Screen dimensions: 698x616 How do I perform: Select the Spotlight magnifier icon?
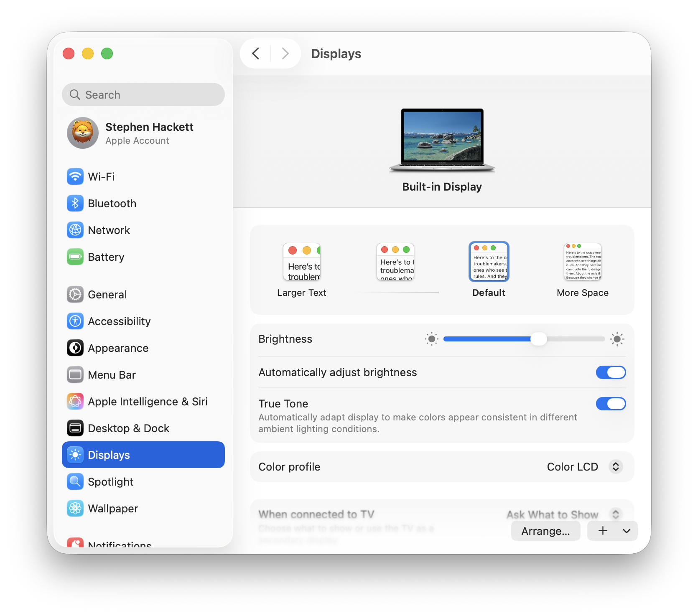pyautogui.click(x=75, y=482)
